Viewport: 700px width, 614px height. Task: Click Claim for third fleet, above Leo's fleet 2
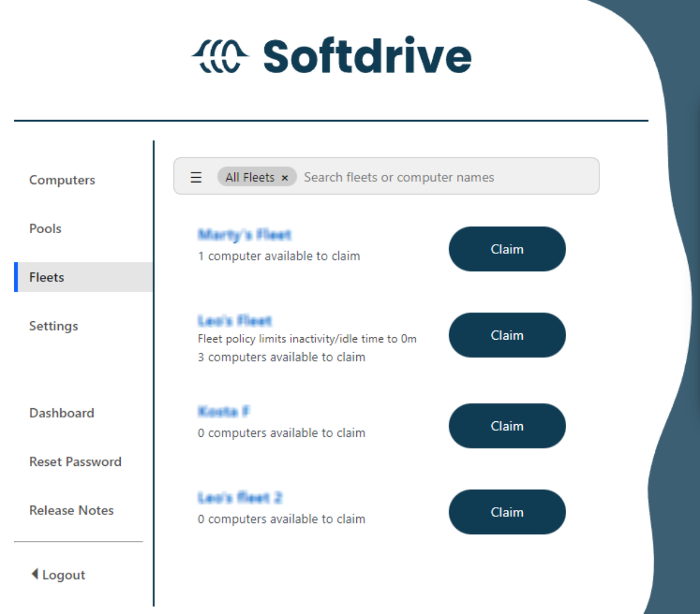(x=507, y=426)
